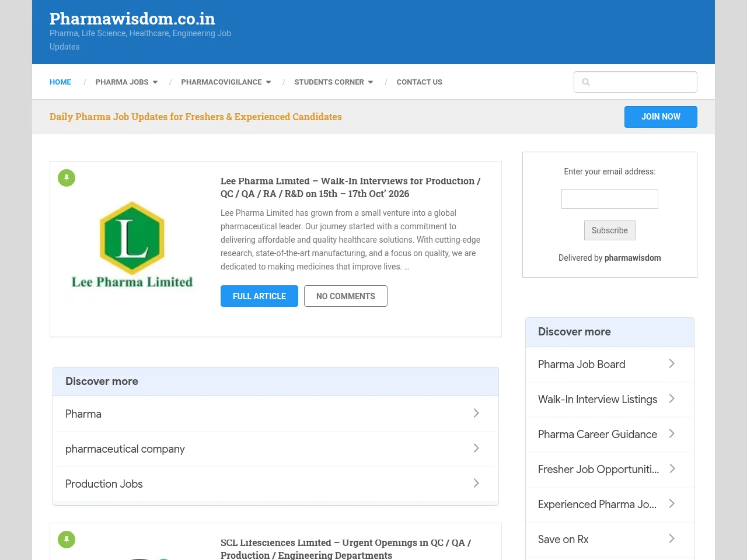
Task: Open Pharma Job Board in sidebar
Action: point(610,365)
